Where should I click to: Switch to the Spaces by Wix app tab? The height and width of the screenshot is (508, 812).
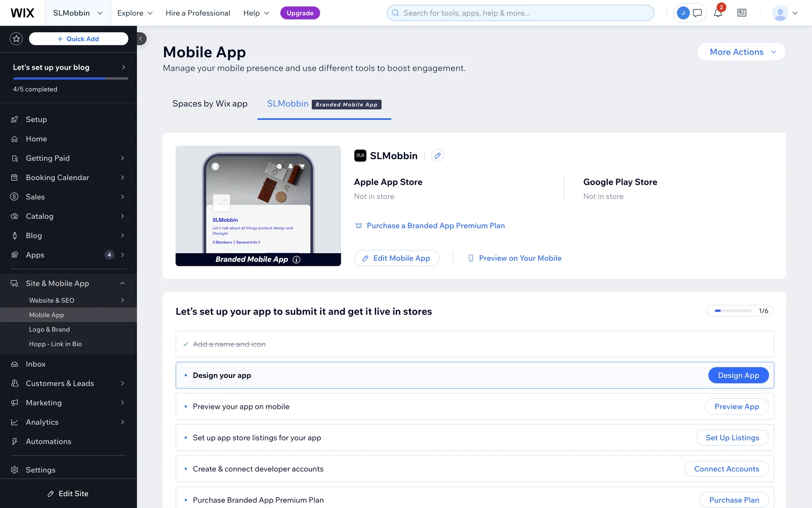210,104
